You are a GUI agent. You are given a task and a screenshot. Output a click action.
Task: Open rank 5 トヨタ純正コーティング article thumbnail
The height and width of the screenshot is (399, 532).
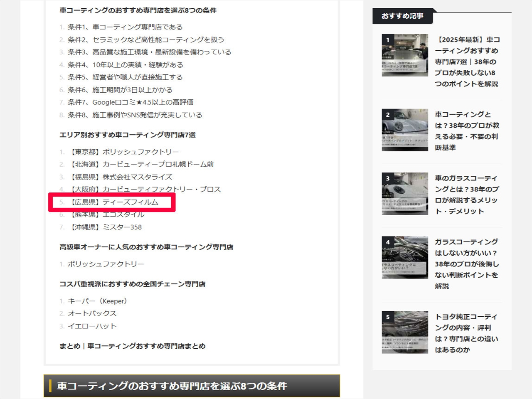pyautogui.click(x=405, y=332)
